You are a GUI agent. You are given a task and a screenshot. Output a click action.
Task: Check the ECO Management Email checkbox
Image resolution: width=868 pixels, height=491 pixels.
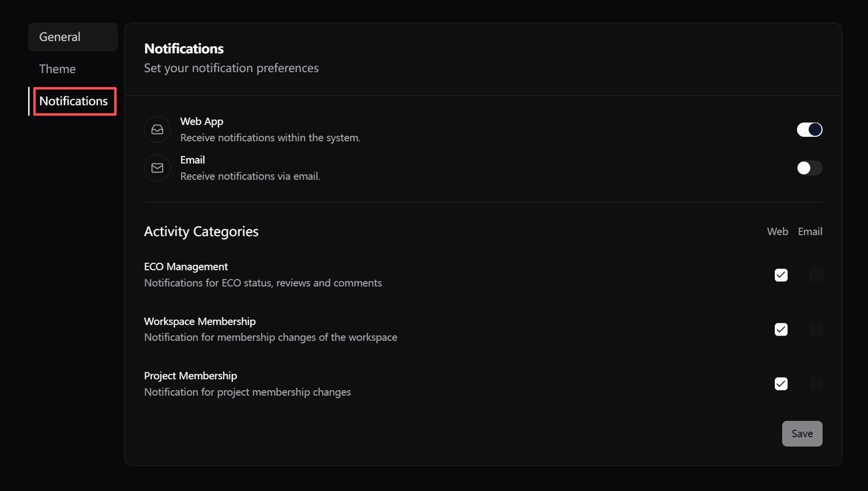tap(816, 275)
